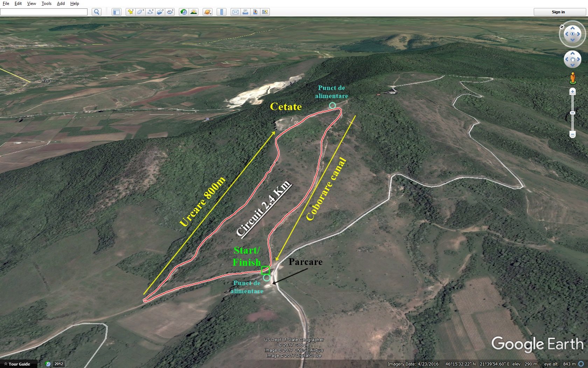The width and height of the screenshot is (588, 368).
Task: Add a new placemark with the pushpin icon
Action: coord(130,12)
